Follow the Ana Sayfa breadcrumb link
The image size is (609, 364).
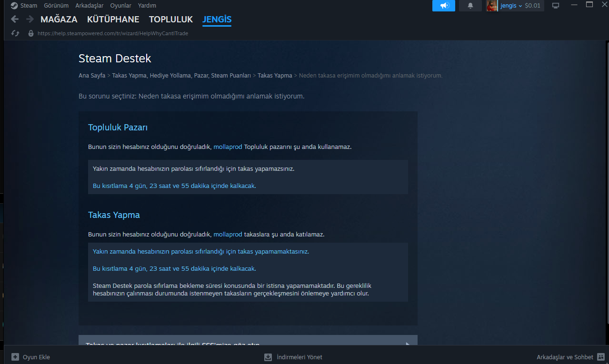92,76
